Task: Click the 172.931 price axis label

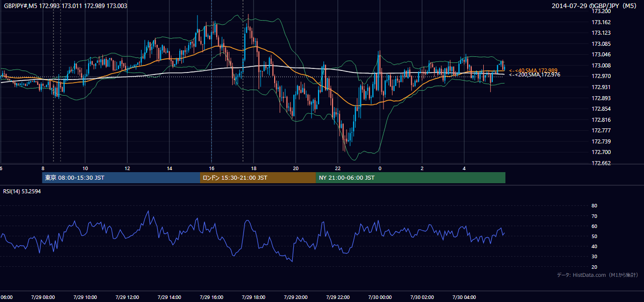Action: (601, 87)
